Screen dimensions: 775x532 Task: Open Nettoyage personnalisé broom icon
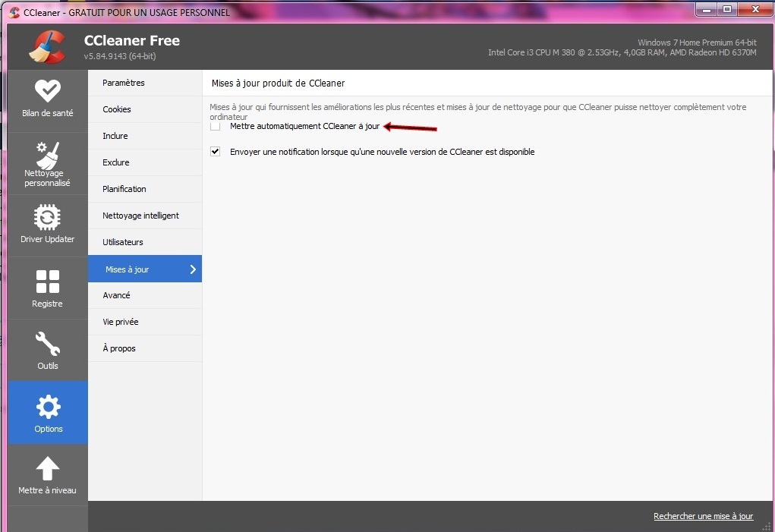pos(48,155)
